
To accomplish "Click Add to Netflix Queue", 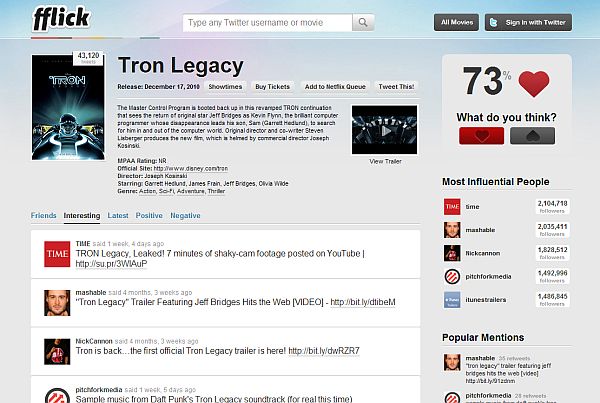I will (335, 87).
